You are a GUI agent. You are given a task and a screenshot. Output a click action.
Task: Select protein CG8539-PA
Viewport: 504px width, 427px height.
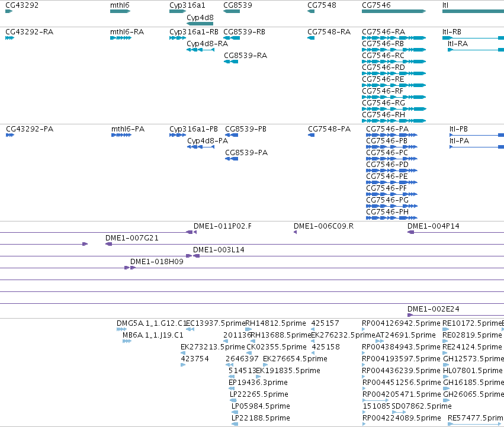click(232, 159)
